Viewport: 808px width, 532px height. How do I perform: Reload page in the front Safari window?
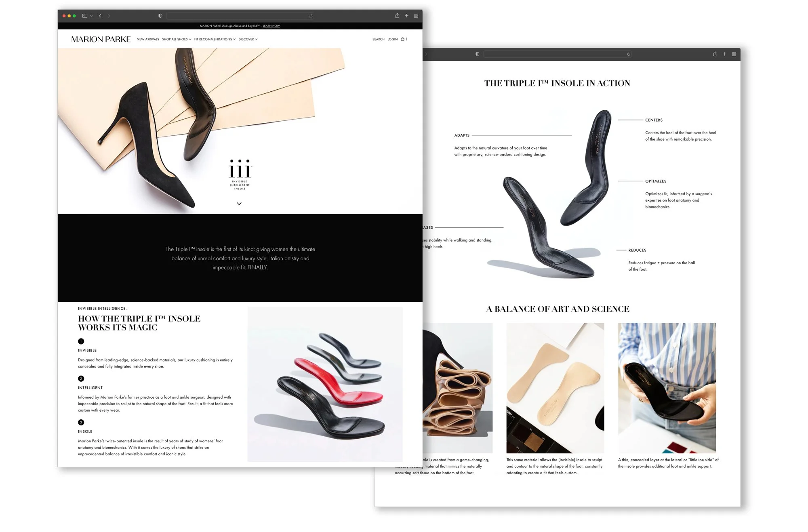(311, 16)
